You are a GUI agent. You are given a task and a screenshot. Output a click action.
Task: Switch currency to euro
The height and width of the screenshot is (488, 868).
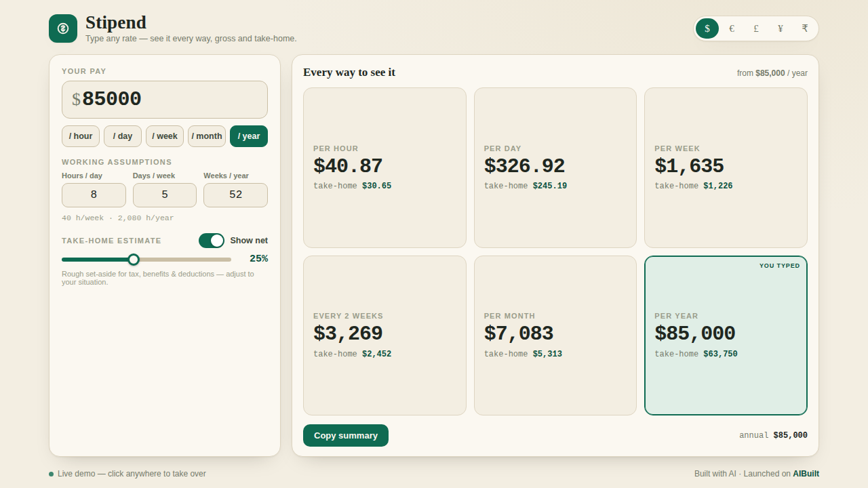point(732,28)
